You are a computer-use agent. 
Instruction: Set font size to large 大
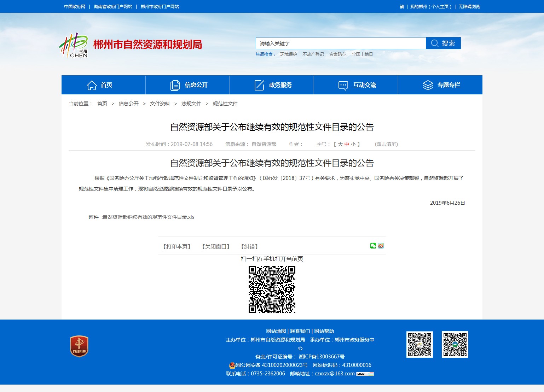[340, 144]
